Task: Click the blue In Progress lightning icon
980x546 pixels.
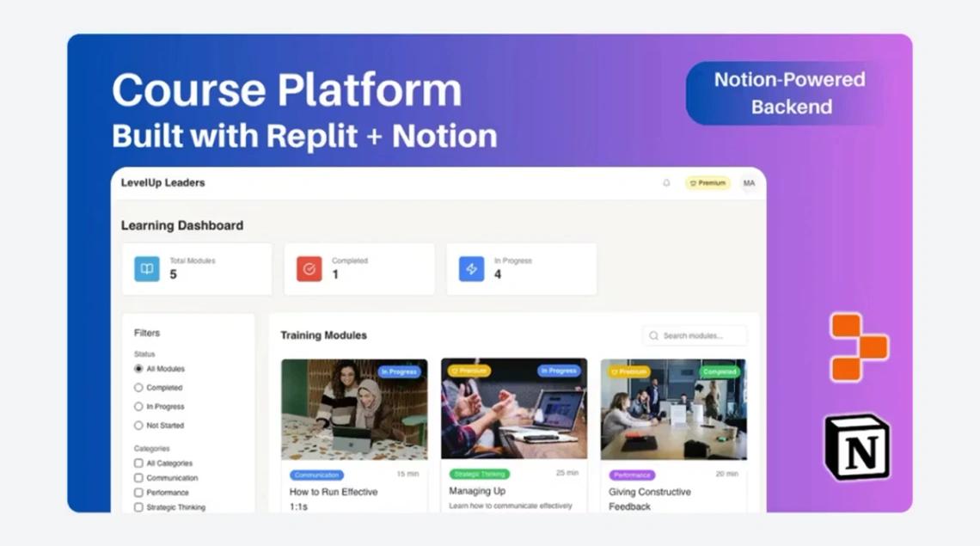Action: (471, 269)
